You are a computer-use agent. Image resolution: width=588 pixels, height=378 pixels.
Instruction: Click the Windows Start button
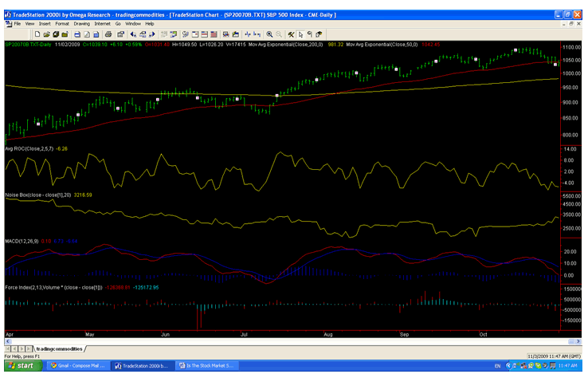click(x=19, y=365)
